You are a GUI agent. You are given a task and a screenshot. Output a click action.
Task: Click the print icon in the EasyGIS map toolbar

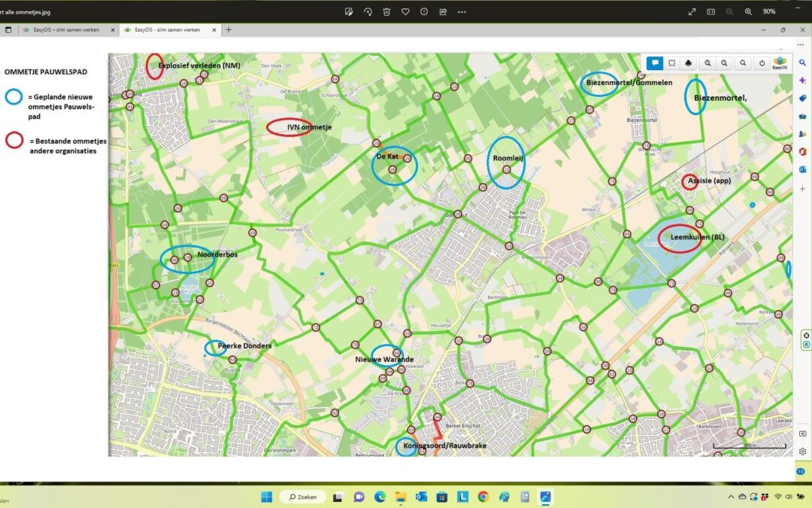688,63
